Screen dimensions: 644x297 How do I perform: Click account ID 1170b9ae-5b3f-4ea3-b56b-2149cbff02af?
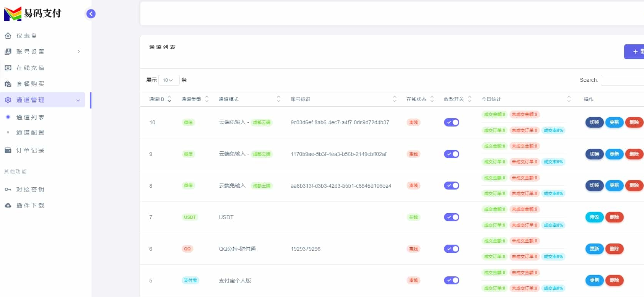click(338, 154)
